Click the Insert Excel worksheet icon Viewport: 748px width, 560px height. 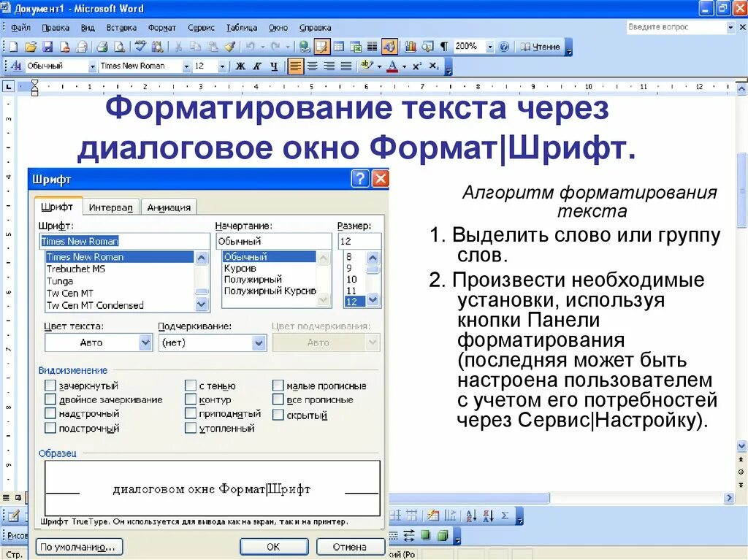tap(356, 47)
